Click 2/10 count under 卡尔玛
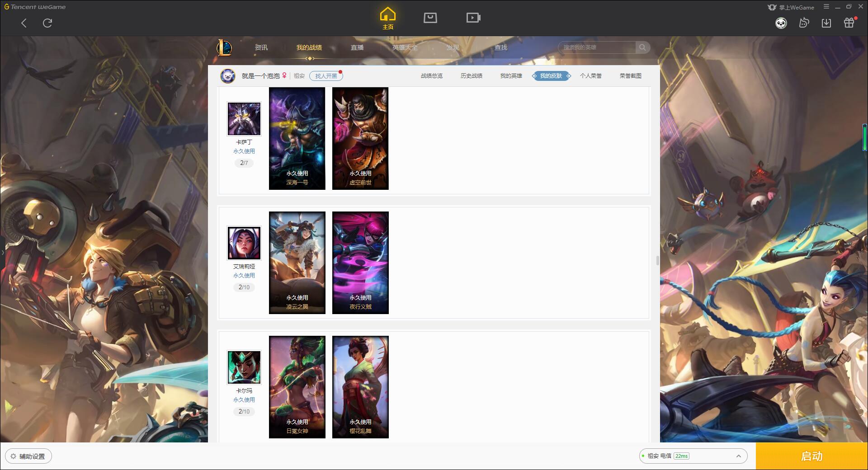 point(244,411)
